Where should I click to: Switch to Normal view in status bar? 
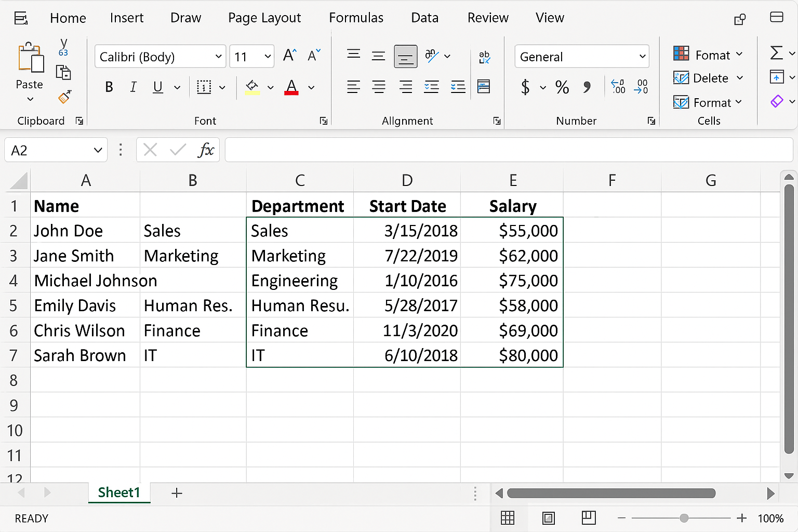pyautogui.click(x=508, y=518)
